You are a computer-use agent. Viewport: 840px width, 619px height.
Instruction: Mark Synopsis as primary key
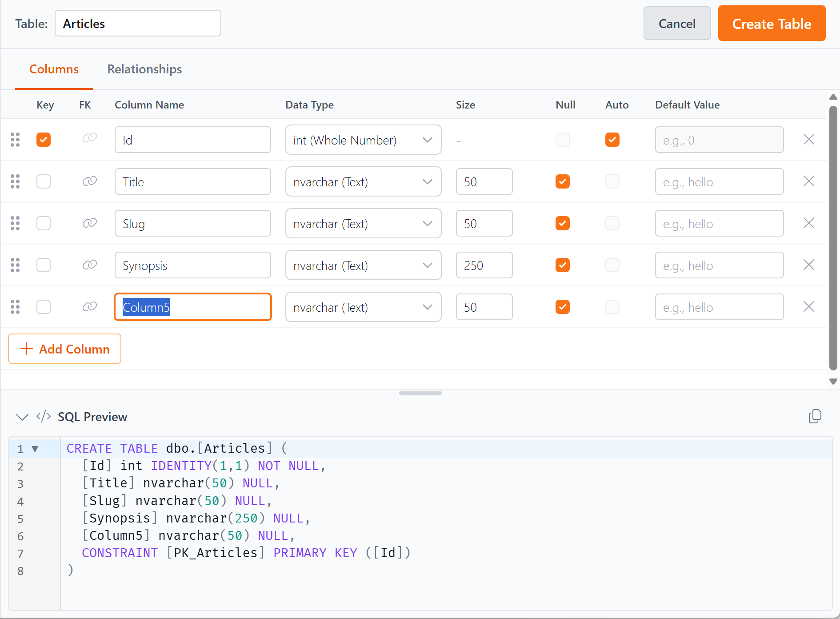[x=44, y=265]
